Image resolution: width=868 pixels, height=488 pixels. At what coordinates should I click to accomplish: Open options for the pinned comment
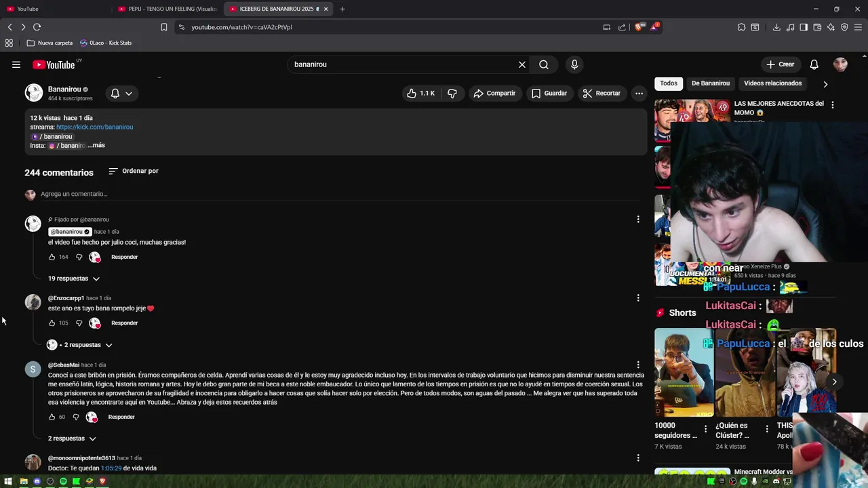coord(637,219)
